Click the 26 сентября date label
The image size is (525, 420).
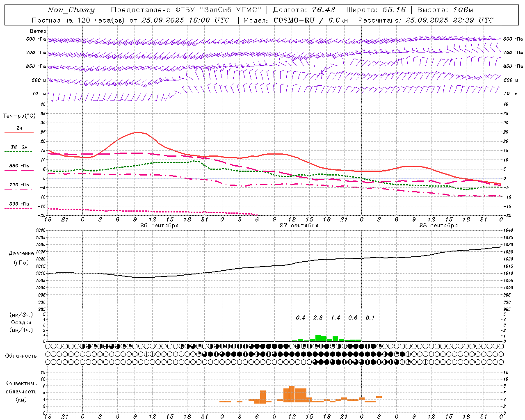159,226
